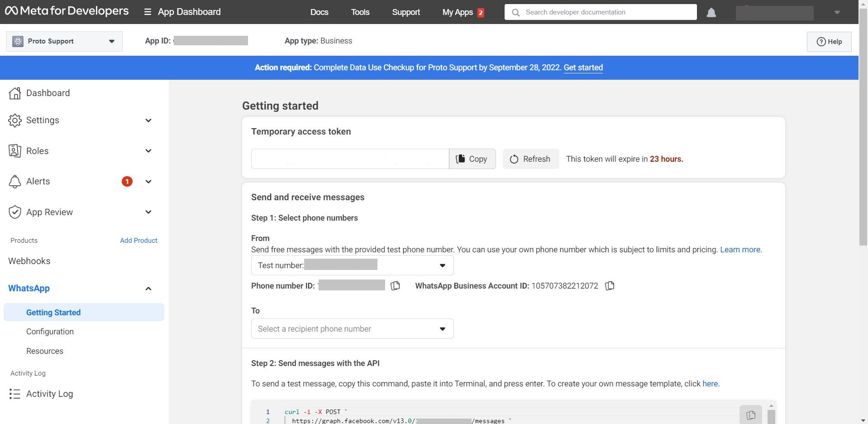Open the Docs menu
Viewport: 868px width, 424px height.
319,12
